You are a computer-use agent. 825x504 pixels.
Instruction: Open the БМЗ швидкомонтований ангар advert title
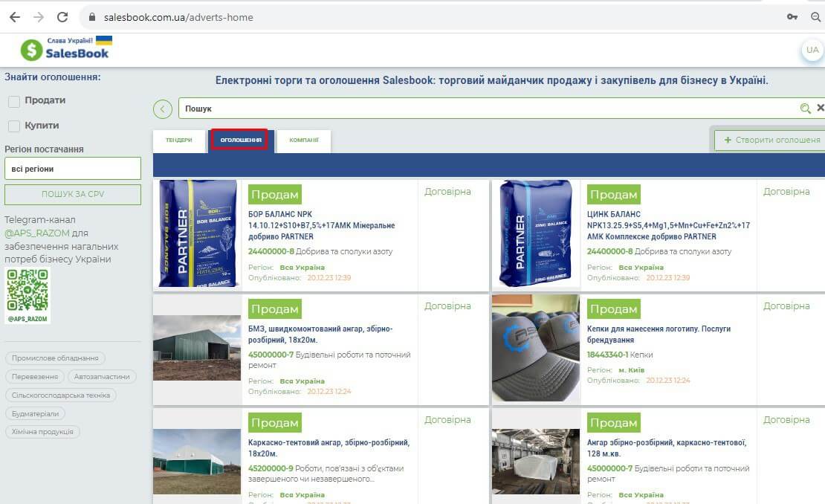click(x=320, y=335)
